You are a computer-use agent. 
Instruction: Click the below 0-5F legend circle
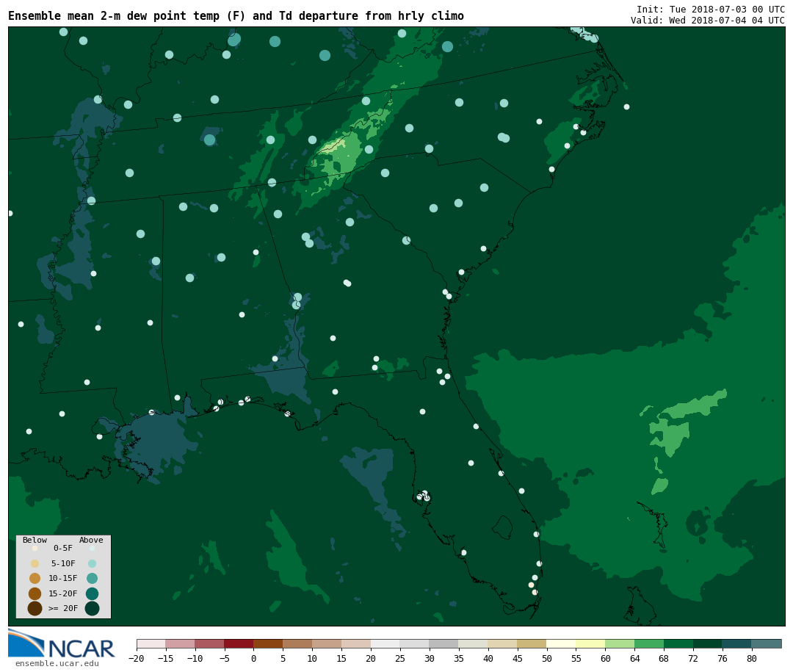[x=35, y=548]
